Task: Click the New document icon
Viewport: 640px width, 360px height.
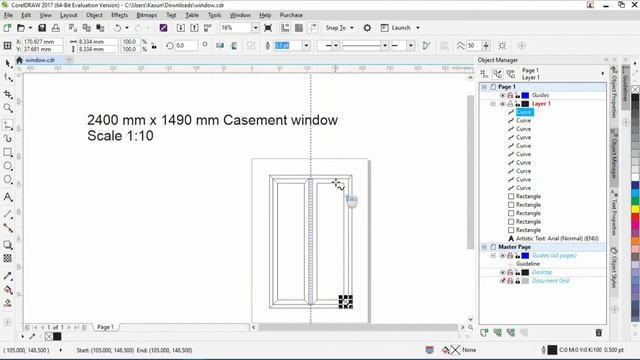Action: click(7, 28)
